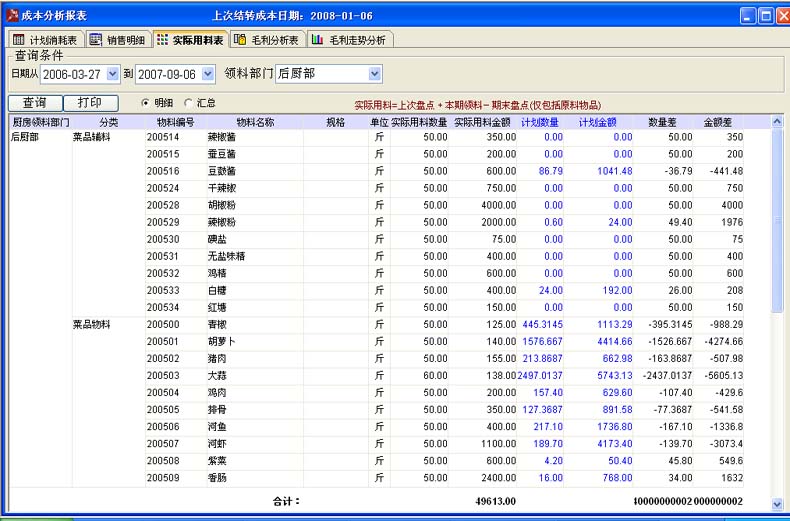Open the end date 2007-09-06 dropdown

point(207,74)
